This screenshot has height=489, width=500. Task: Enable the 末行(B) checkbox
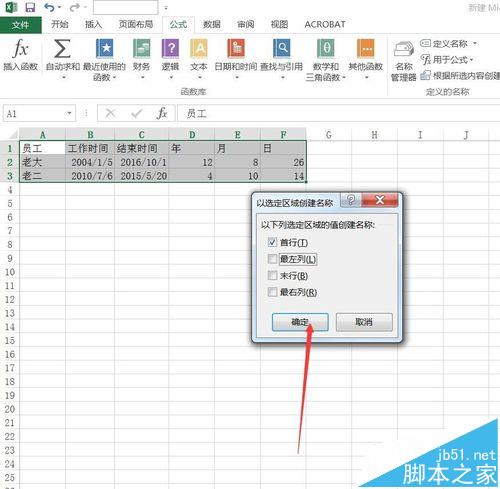point(272,275)
